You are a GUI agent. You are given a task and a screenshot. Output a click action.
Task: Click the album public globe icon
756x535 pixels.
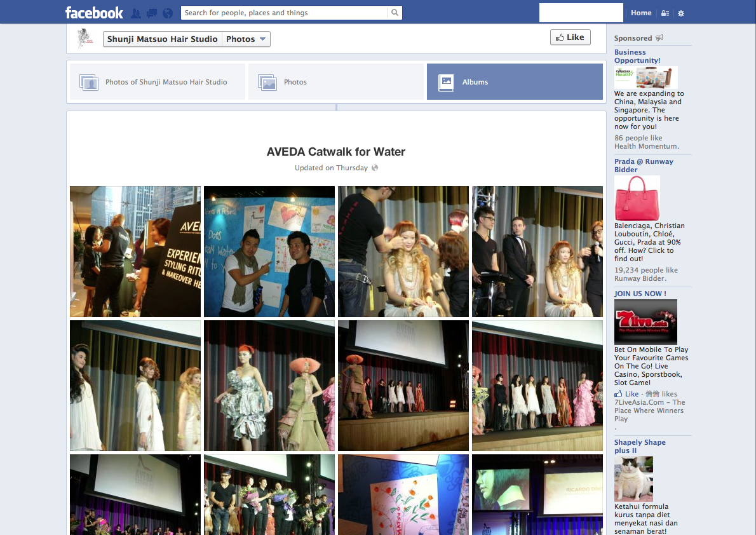pyautogui.click(x=375, y=168)
